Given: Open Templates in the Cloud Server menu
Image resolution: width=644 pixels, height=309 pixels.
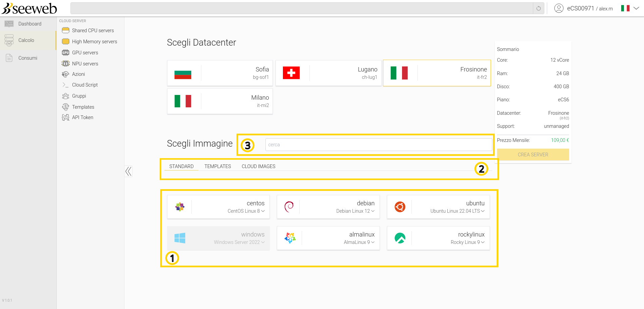Looking at the screenshot, I should click(83, 107).
